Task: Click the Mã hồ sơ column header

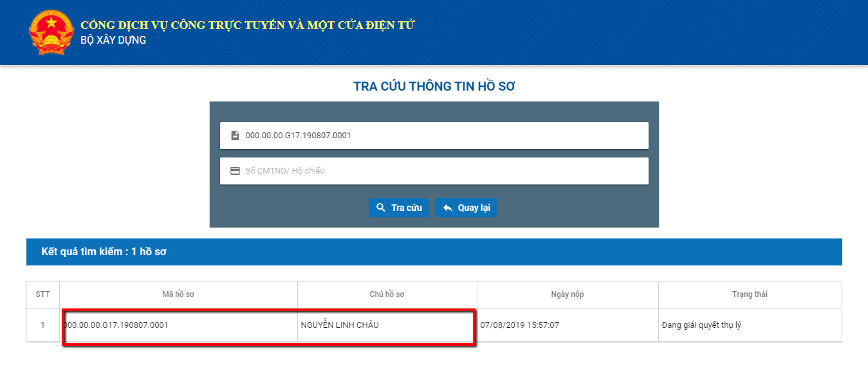Action: [178, 294]
